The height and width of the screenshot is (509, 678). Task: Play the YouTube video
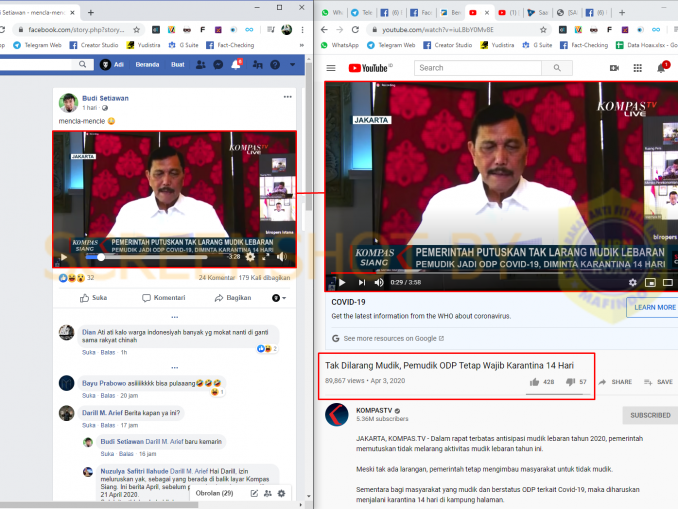click(342, 282)
